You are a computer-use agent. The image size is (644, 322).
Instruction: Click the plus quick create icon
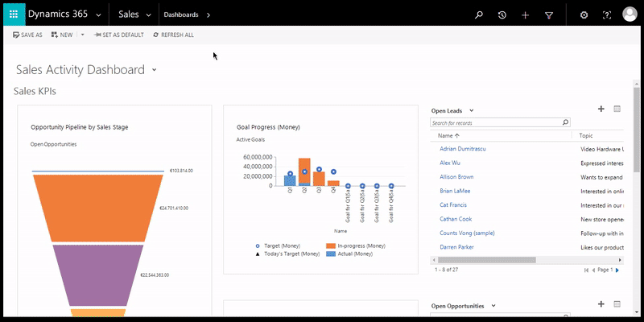[x=526, y=14]
